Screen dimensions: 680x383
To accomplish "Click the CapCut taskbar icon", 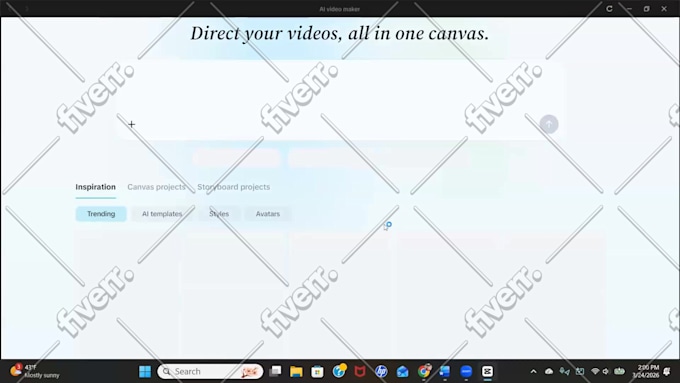I will click(x=487, y=372).
